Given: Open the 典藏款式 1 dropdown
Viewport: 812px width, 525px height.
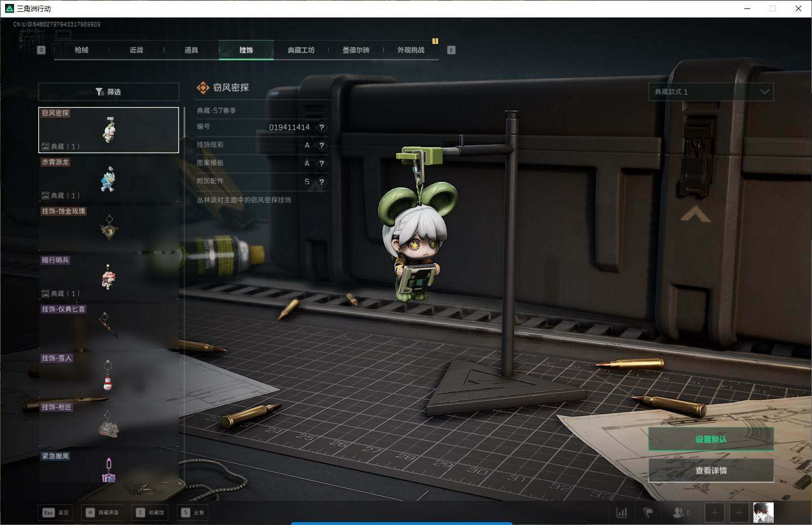Looking at the screenshot, I should click(x=711, y=92).
